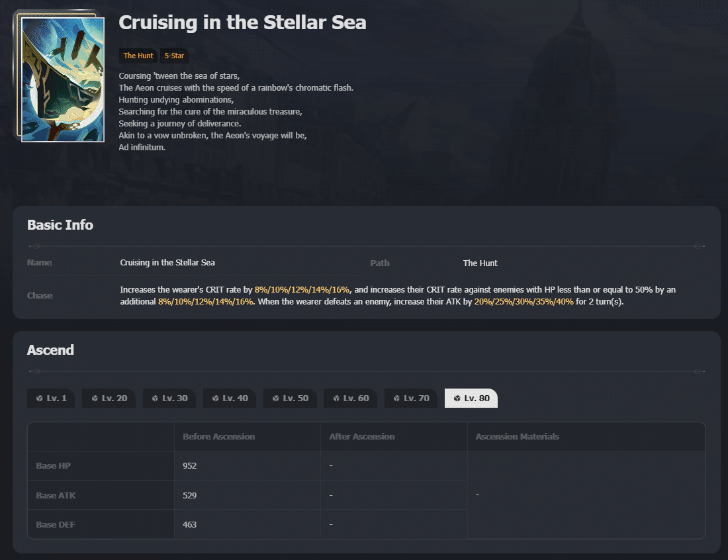Click the light cone card artwork
Screen dimensions: 728x560
point(62,79)
